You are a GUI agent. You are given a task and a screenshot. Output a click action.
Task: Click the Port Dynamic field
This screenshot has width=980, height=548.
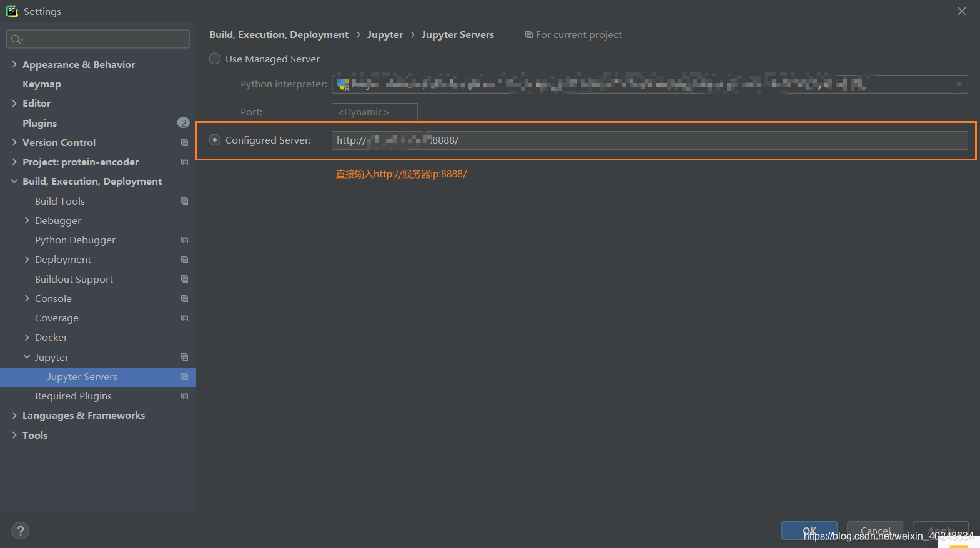click(374, 112)
